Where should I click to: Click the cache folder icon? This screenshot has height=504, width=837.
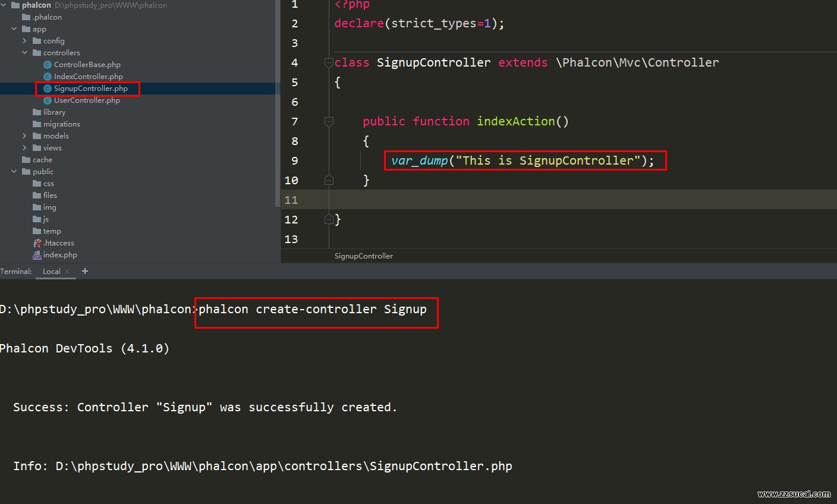[x=26, y=160]
